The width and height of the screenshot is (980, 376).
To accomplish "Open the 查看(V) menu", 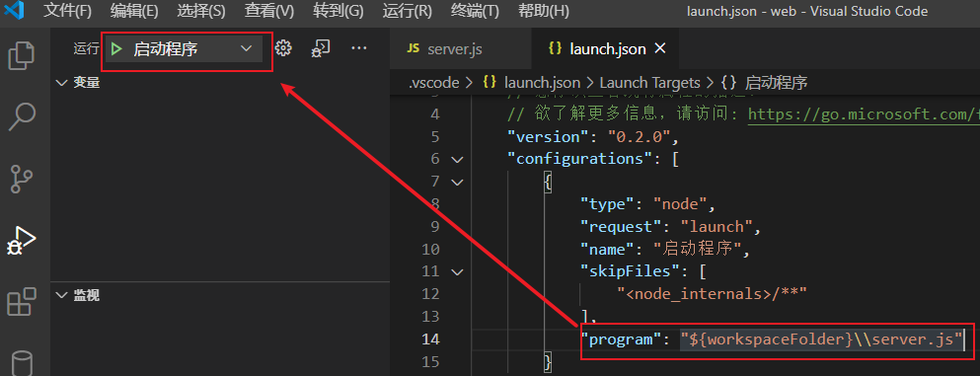I will pyautogui.click(x=268, y=11).
